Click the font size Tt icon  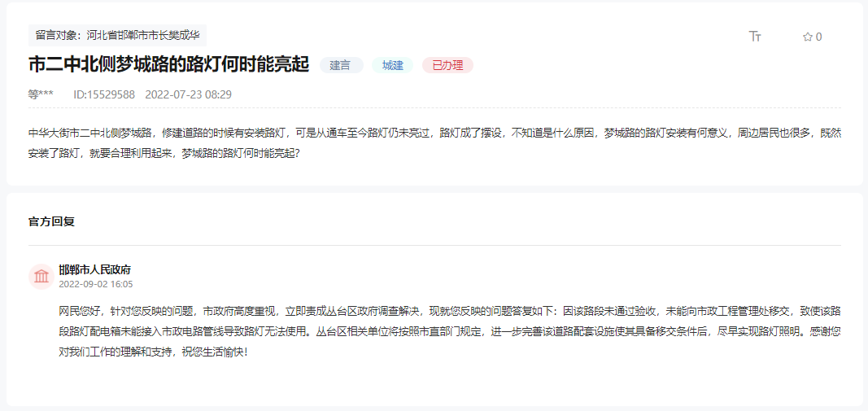[755, 37]
